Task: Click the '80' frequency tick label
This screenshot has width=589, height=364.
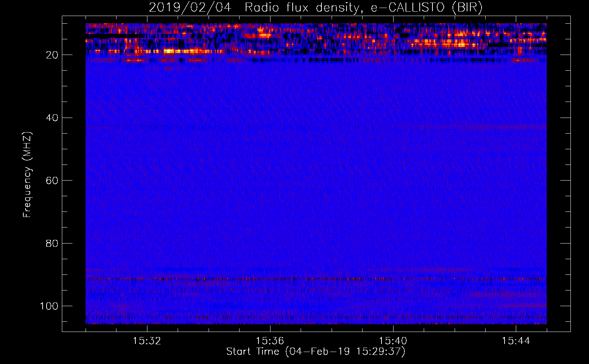Action: pyautogui.click(x=52, y=243)
